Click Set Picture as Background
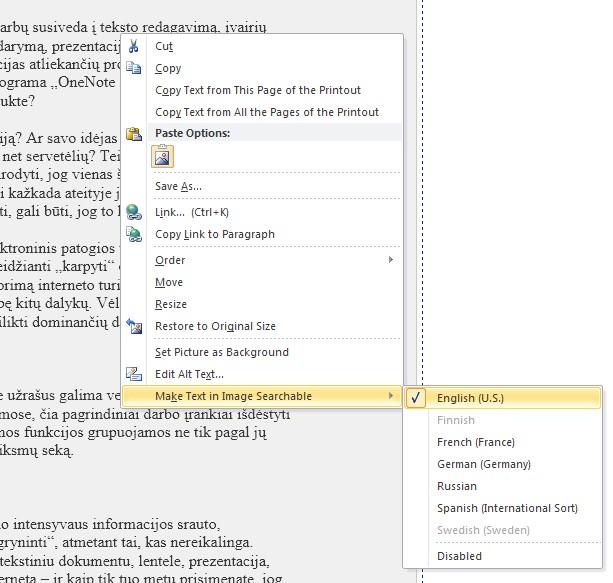 pyautogui.click(x=221, y=352)
